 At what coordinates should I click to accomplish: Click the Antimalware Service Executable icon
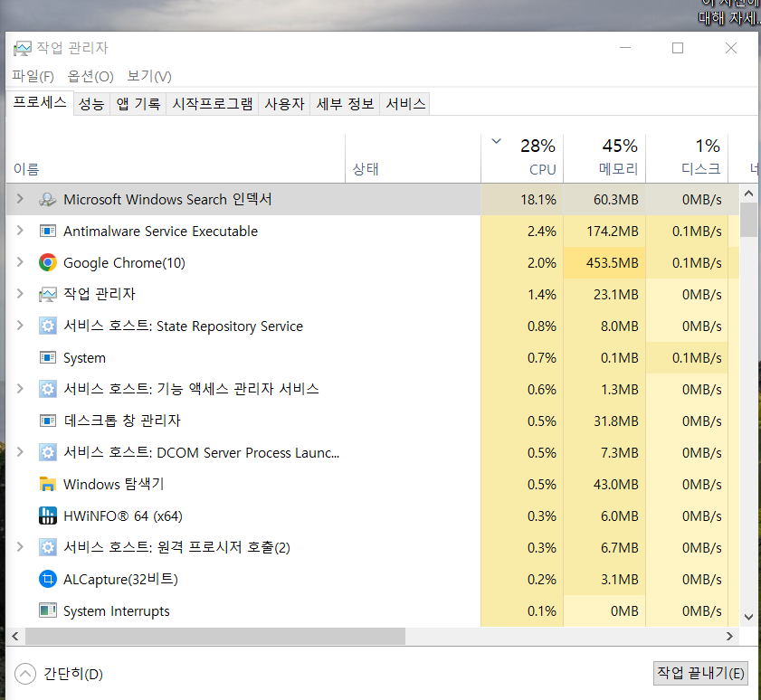click(x=48, y=231)
